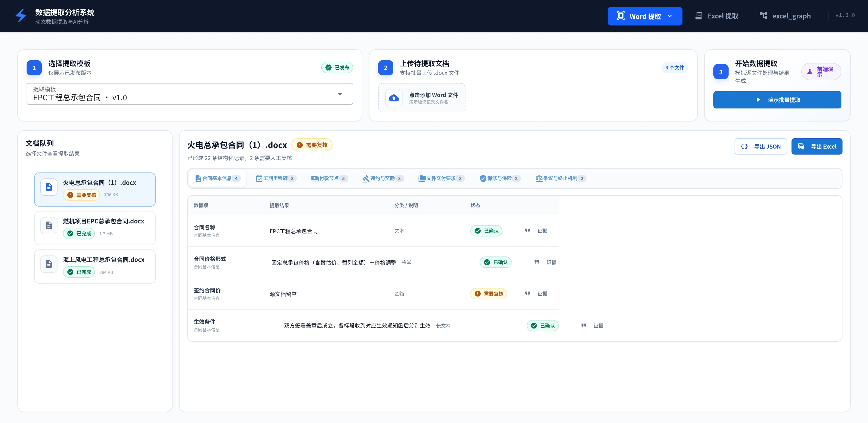Click document icon of 海上风电工程总承包合同.docx
868x423 pixels.
coord(49,264)
